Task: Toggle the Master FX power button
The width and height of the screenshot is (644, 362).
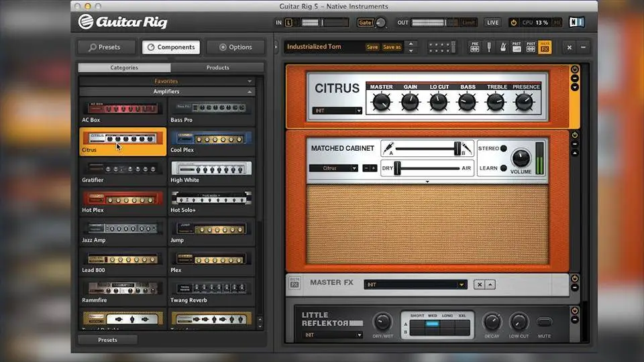Action: tap(575, 279)
